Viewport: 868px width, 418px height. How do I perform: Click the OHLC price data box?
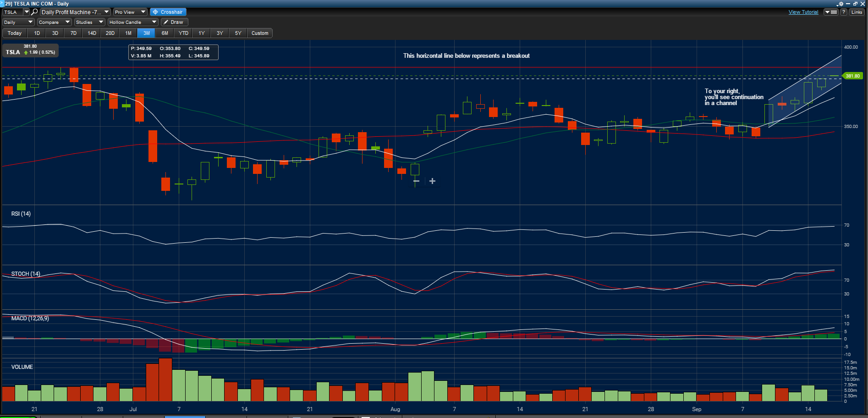173,52
